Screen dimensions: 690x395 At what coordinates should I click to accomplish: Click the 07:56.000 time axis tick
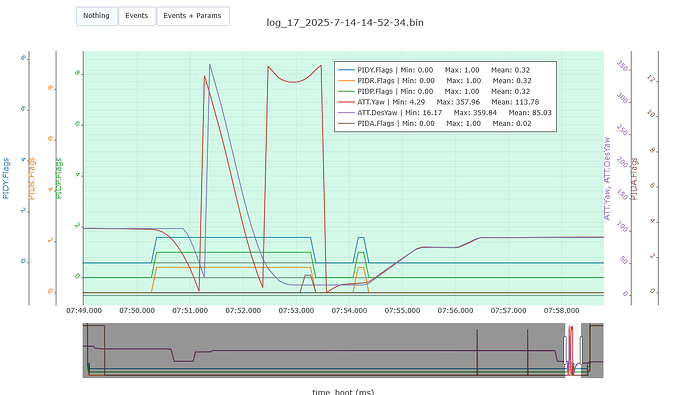coord(455,311)
